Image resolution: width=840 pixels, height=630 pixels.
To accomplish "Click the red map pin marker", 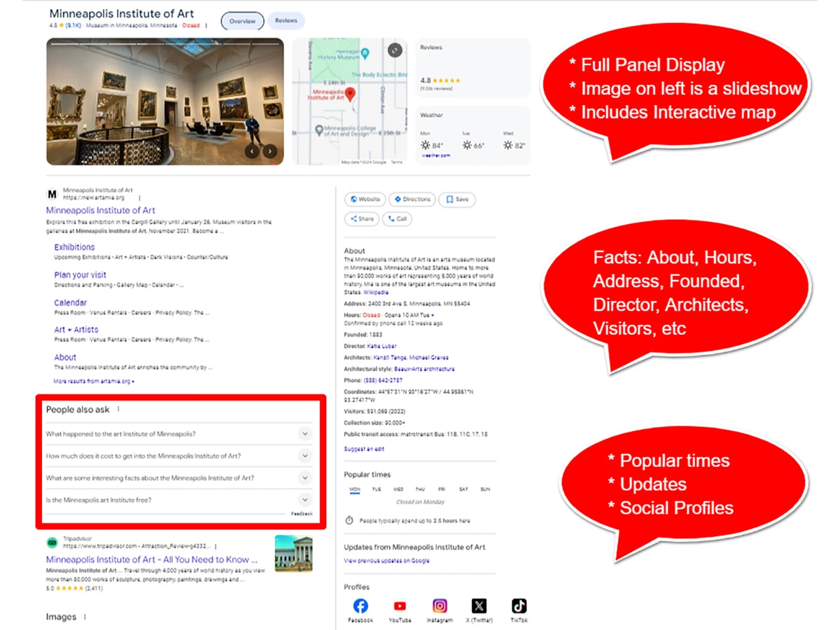I will pyautogui.click(x=351, y=94).
